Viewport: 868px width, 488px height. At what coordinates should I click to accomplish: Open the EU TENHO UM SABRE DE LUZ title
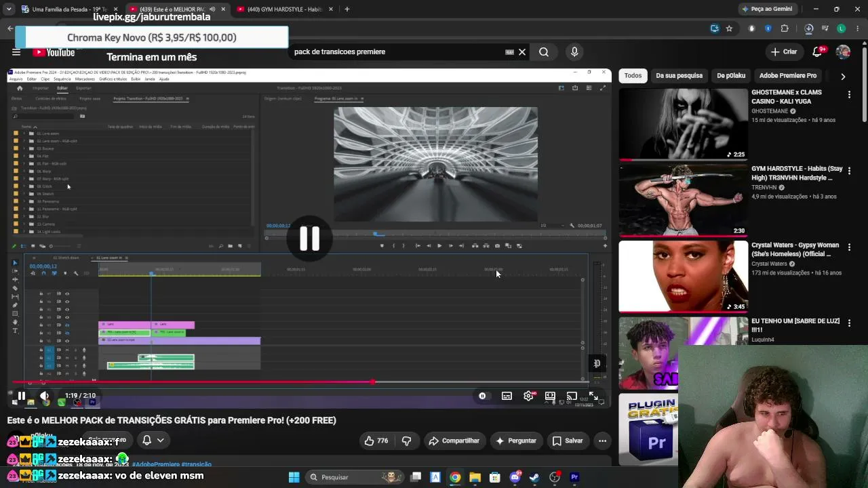coord(795,325)
